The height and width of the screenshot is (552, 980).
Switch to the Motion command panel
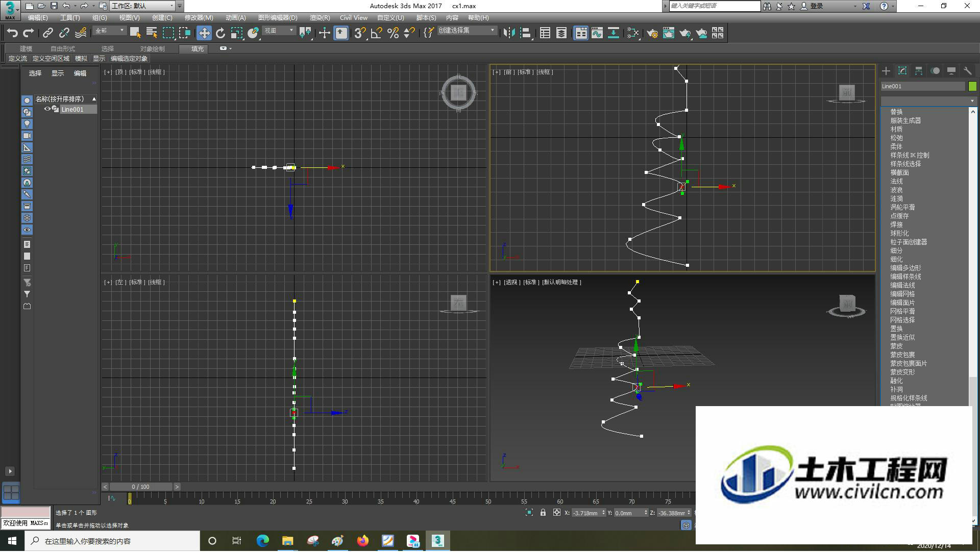pyautogui.click(x=935, y=71)
